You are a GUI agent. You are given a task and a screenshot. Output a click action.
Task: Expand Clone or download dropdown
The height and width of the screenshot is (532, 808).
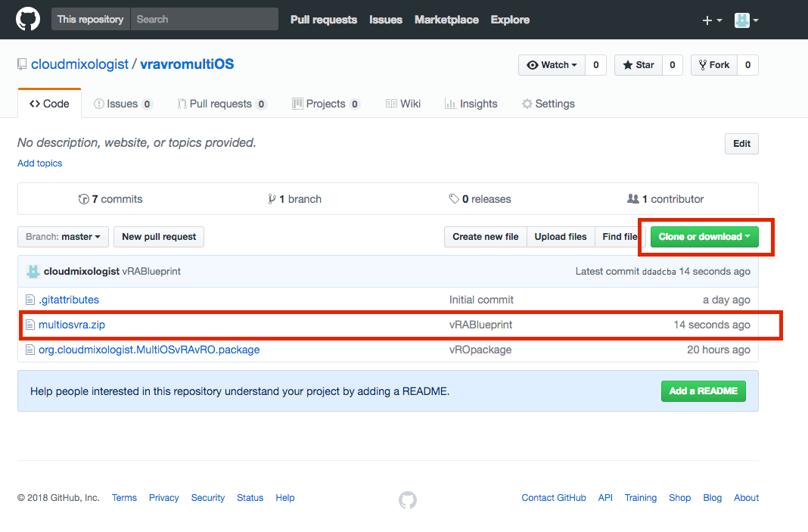tap(704, 237)
